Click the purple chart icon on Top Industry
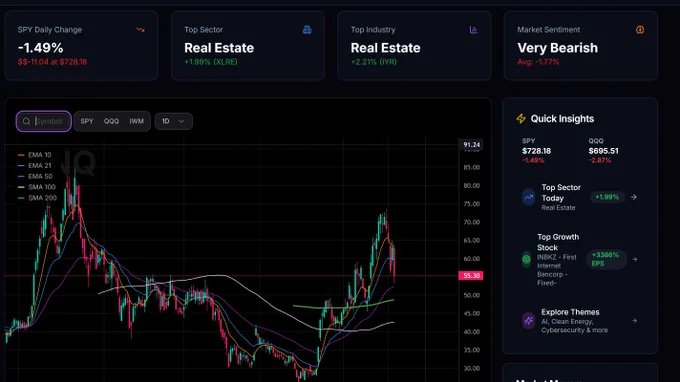Viewport: 680px width, 382px height. [473, 30]
